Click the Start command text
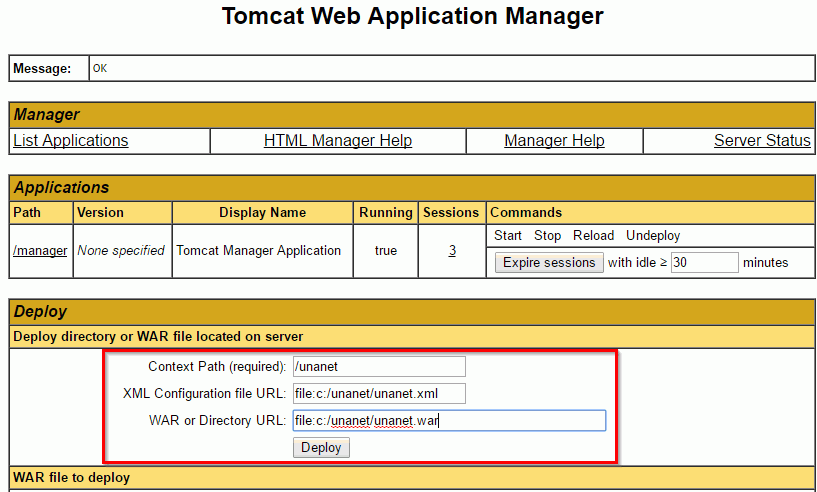The image size is (817, 492). tap(508, 236)
